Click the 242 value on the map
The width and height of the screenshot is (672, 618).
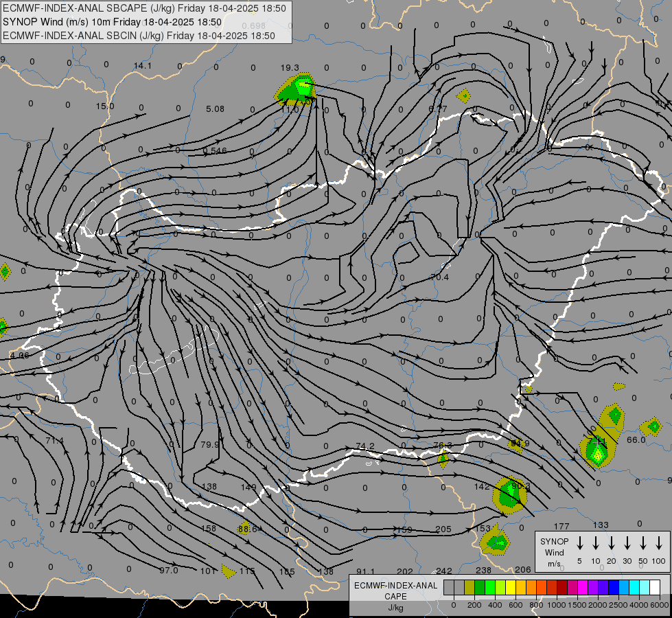click(x=444, y=571)
